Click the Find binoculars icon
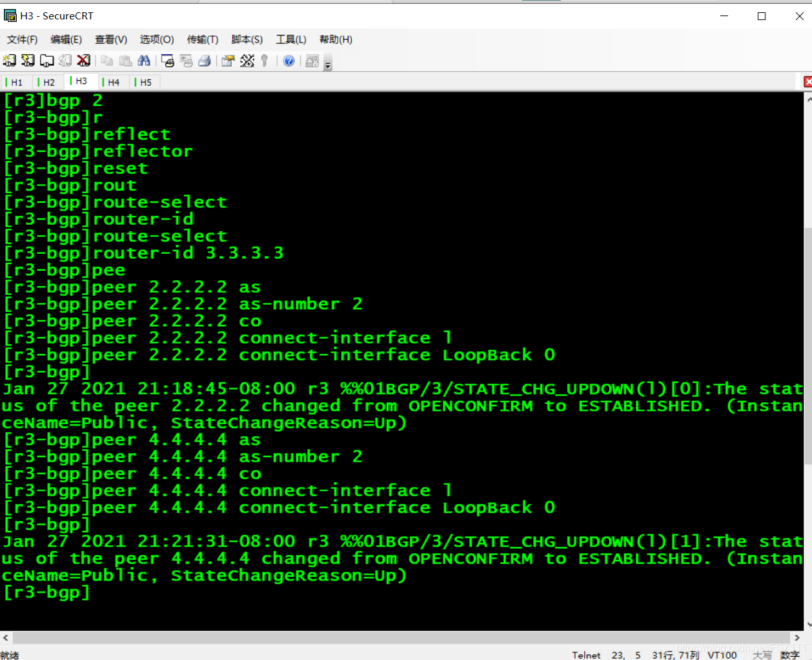Screen dimensions: 812x660 [144, 61]
